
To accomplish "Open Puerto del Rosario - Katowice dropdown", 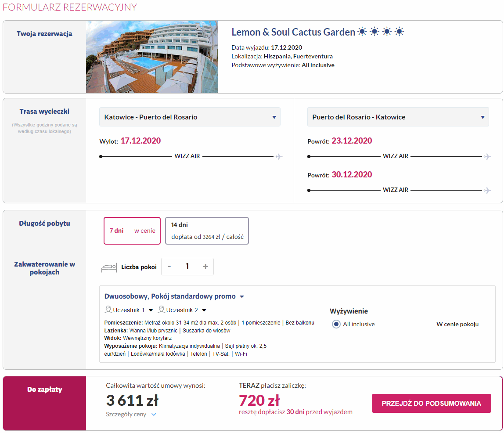I will (x=398, y=117).
